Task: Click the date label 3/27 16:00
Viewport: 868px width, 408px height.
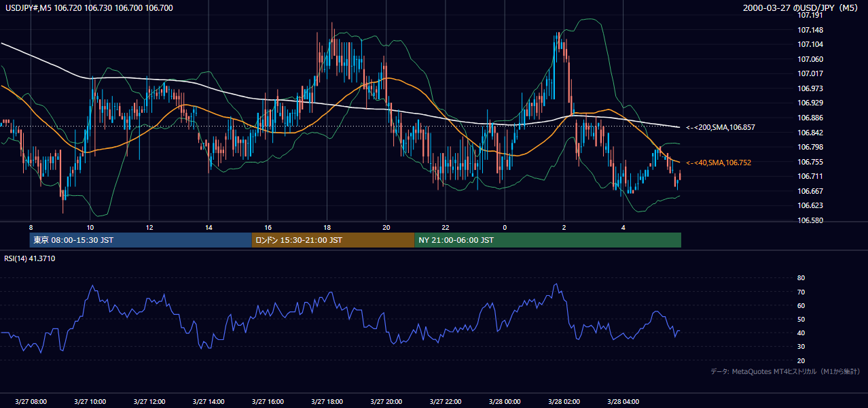Action: tap(268, 401)
